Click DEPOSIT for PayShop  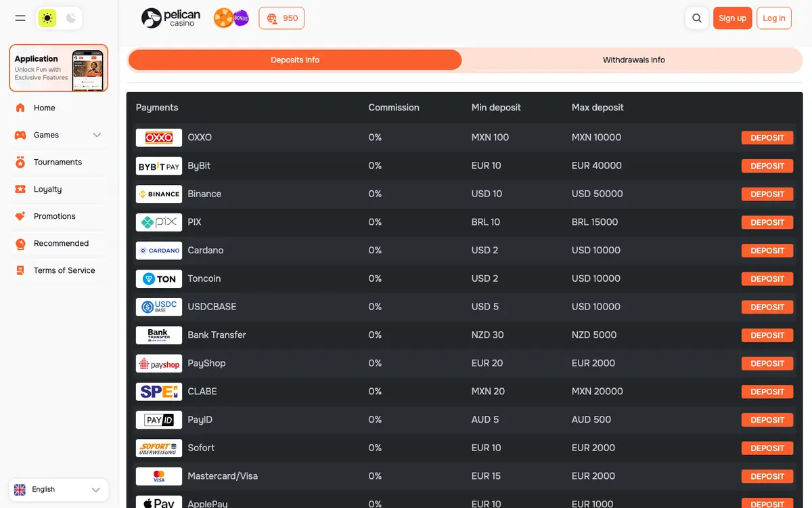point(767,364)
